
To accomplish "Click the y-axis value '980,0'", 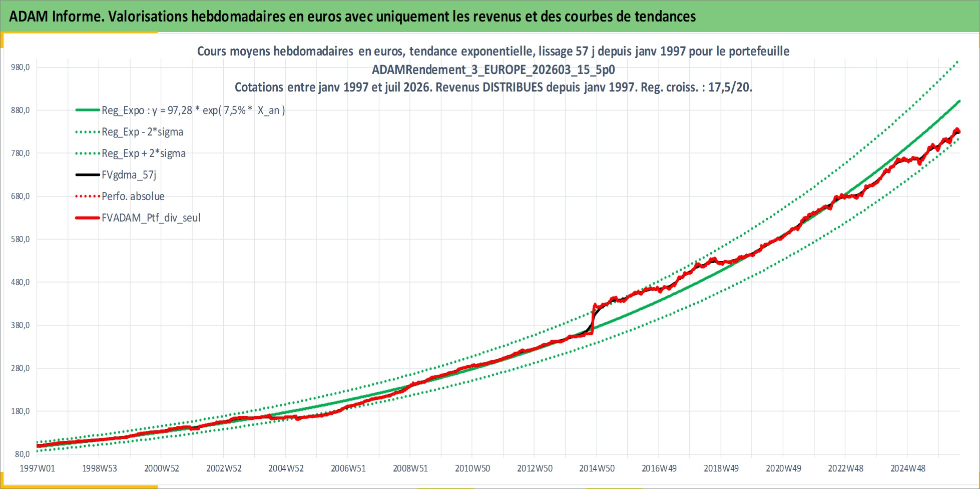I will [x=21, y=67].
